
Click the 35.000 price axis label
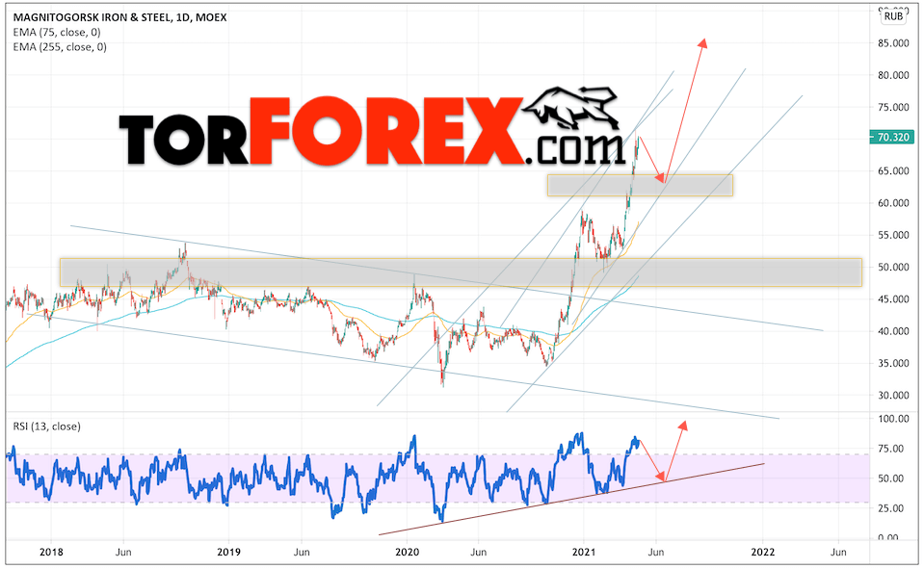pos(893,363)
